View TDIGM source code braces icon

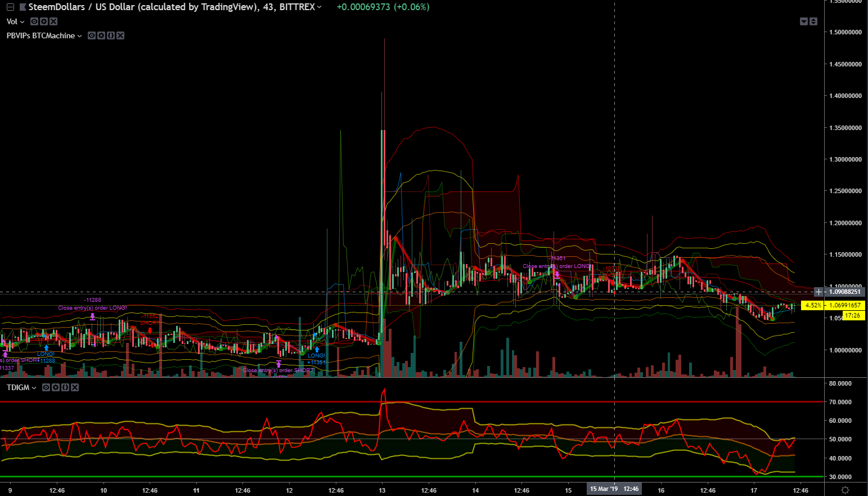(65, 387)
